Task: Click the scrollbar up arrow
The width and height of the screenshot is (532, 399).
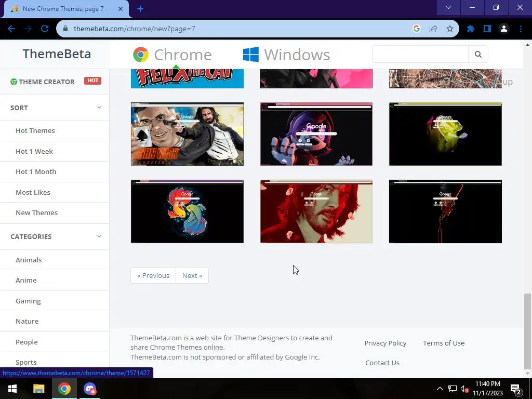Action: point(527,45)
